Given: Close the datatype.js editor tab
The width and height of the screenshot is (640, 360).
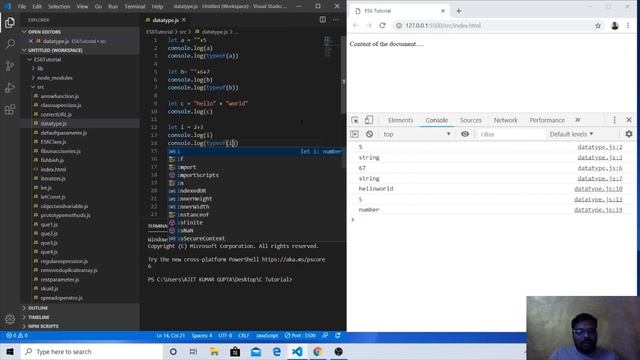Looking at the screenshot, I should click(184, 20).
